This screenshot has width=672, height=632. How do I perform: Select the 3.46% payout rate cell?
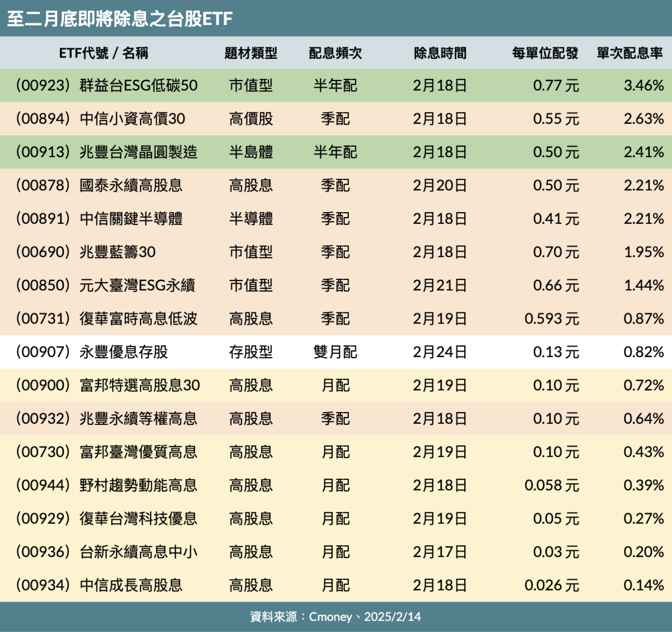pyautogui.click(x=643, y=86)
